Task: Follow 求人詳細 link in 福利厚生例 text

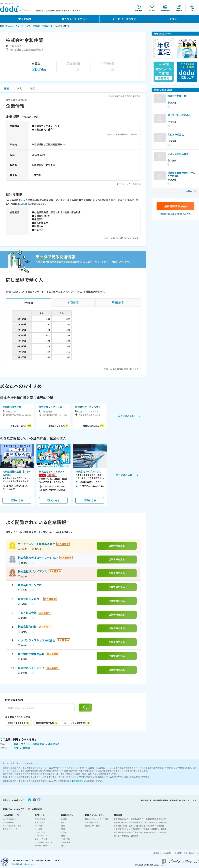Action: click(x=22, y=204)
